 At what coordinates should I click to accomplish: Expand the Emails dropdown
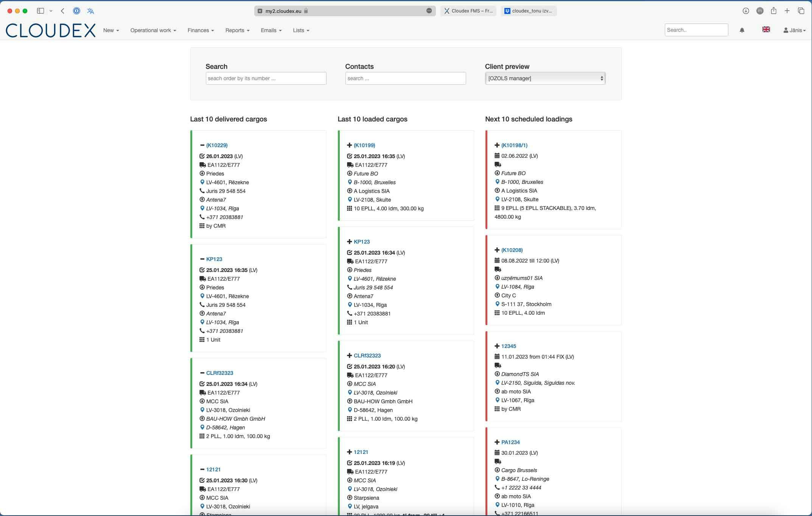[x=271, y=30]
